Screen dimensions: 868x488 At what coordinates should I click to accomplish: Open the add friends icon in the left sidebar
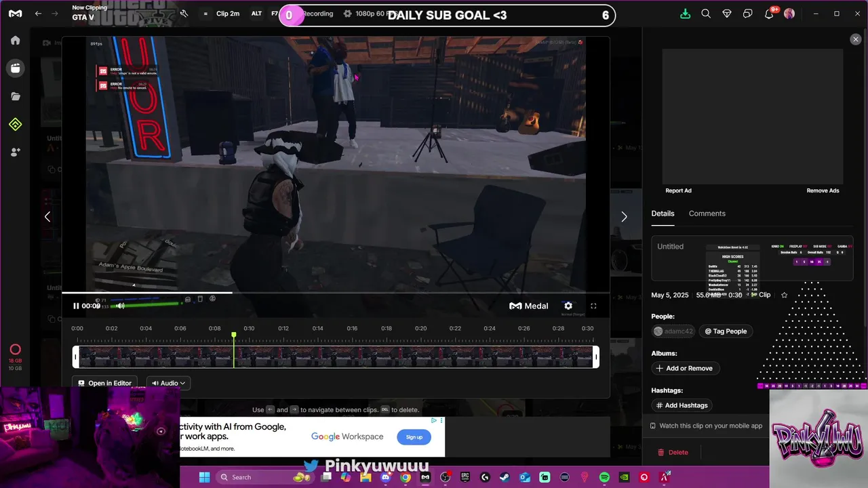point(15,152)
